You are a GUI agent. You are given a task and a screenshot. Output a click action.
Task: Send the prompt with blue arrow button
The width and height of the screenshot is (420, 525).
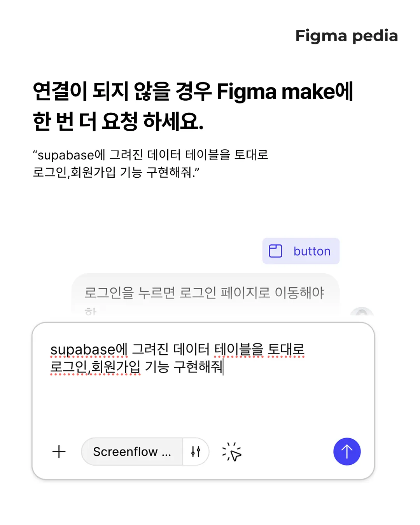pyautogui.click(x=347, y=451)
